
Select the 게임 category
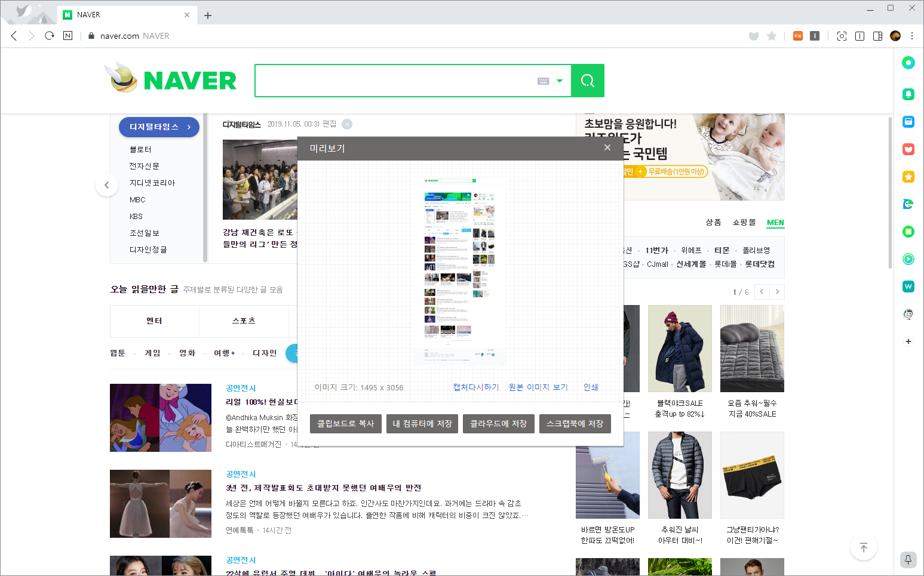152,353
